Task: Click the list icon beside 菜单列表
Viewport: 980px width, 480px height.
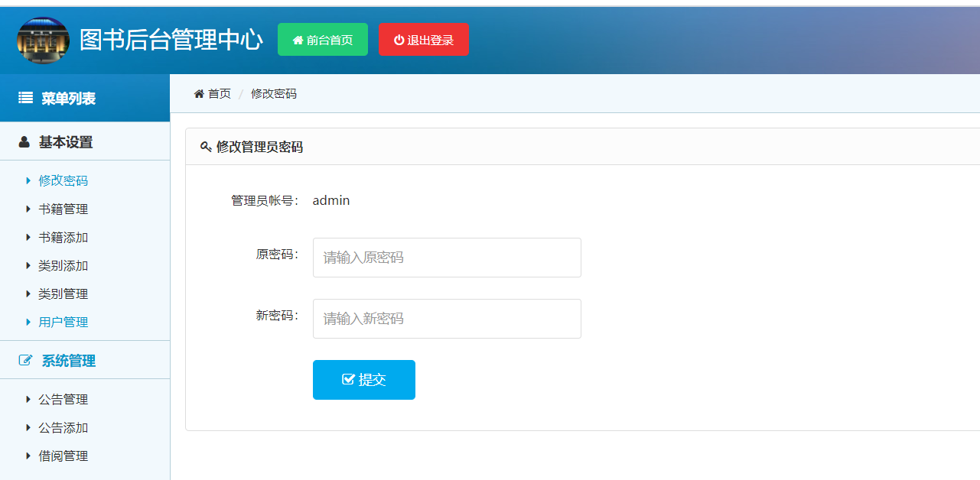Action: pos(26,98)
